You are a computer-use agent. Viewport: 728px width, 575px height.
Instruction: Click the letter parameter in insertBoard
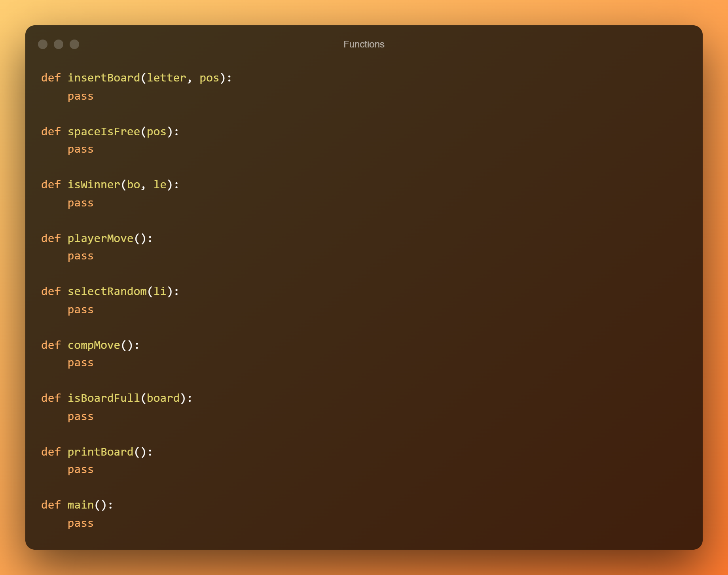(x=167, y=78)
